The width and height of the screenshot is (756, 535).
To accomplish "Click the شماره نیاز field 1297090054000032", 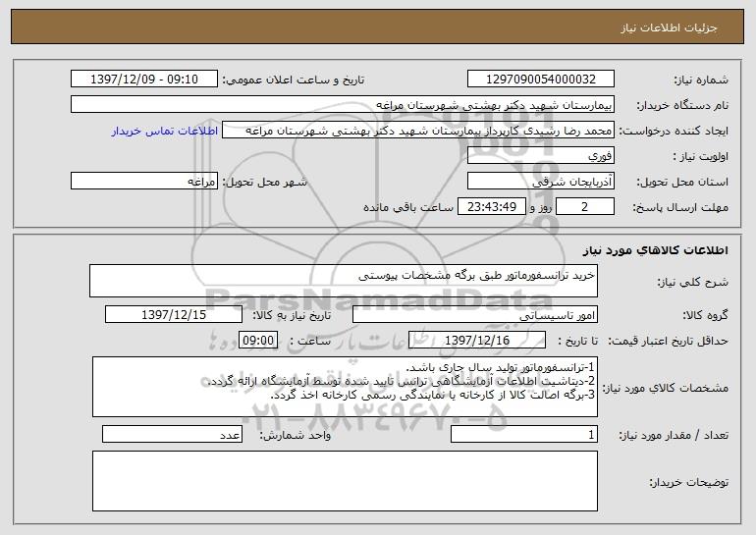I will [x=540, y=79].
